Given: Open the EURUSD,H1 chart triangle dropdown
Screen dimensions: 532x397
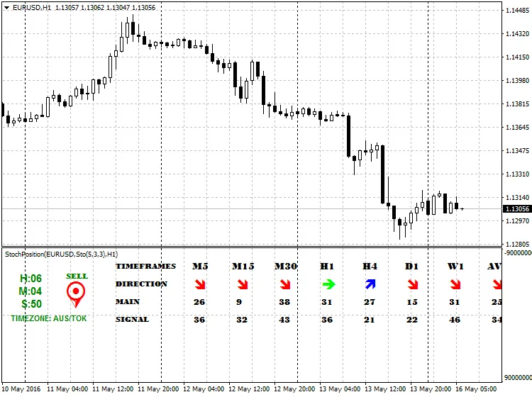Looking at the screenshot, I should click(7, 7).
